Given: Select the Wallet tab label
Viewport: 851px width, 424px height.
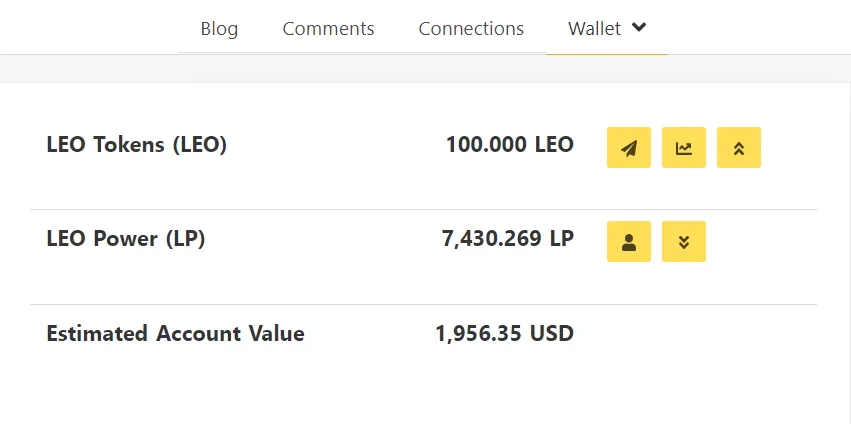Looking at the screenshot, I should coord(594,28).
